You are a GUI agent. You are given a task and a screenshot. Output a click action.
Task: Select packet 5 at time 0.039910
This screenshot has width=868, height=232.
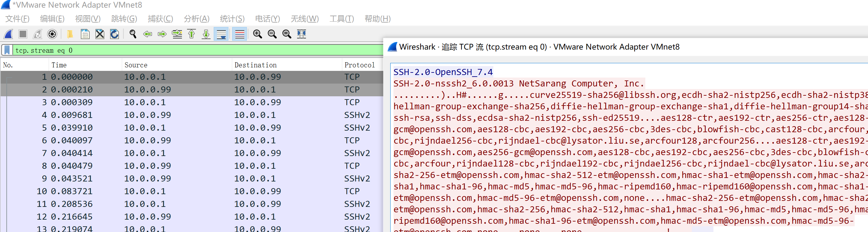pyautogui.click(x=192, y=128)
